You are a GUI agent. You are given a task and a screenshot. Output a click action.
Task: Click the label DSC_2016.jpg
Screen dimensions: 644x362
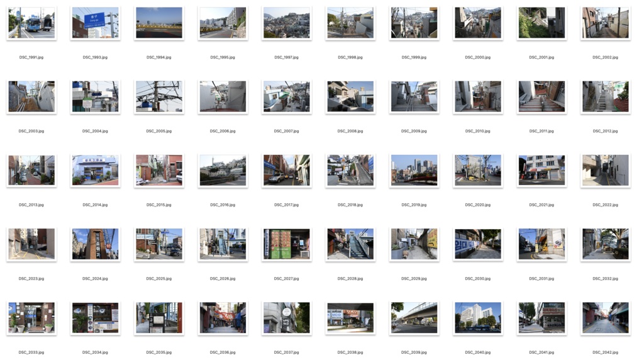(223, 205)
